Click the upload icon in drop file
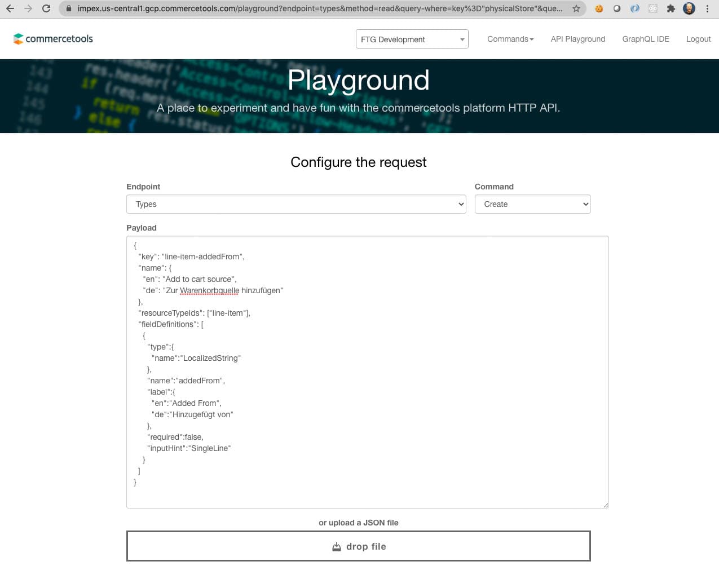719x588 pixels. pos(337,546)
